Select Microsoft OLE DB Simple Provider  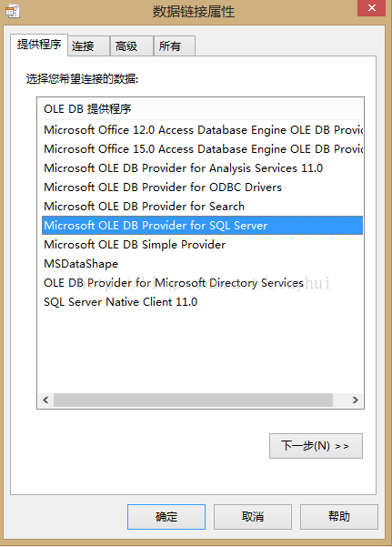coord(202,245)
